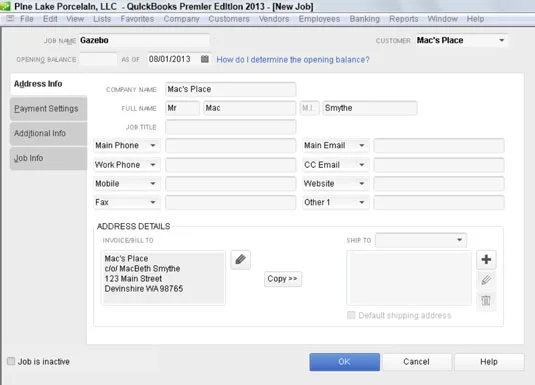535x385 pixels.
Task: Click the Main Email address field
Action: coord(439,146)
